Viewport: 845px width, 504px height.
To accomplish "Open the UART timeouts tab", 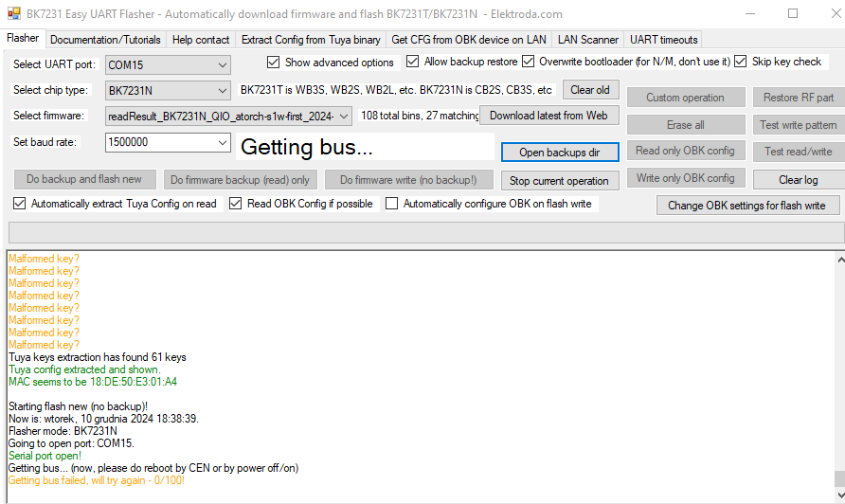I will [x=663, y=40].
